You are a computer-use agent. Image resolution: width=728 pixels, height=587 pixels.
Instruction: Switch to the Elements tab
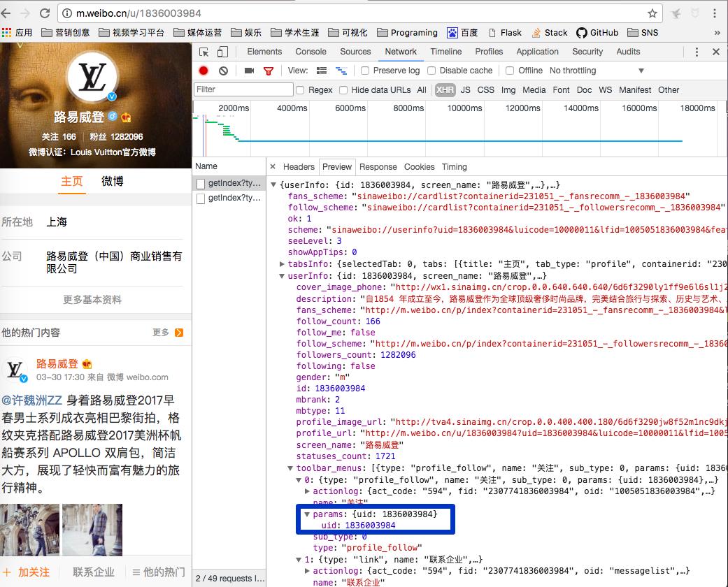264,52
